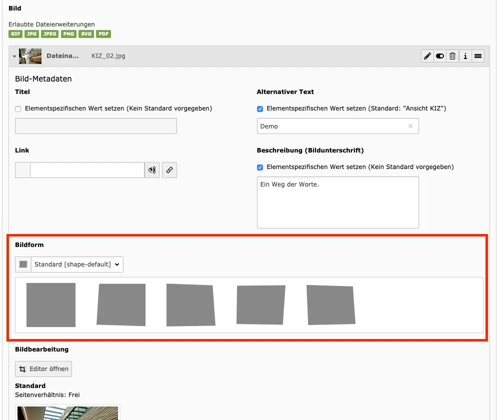This screenshot has height=420, width=504.
Task: Select the last skewed shape preview
Action: point(330,305)
